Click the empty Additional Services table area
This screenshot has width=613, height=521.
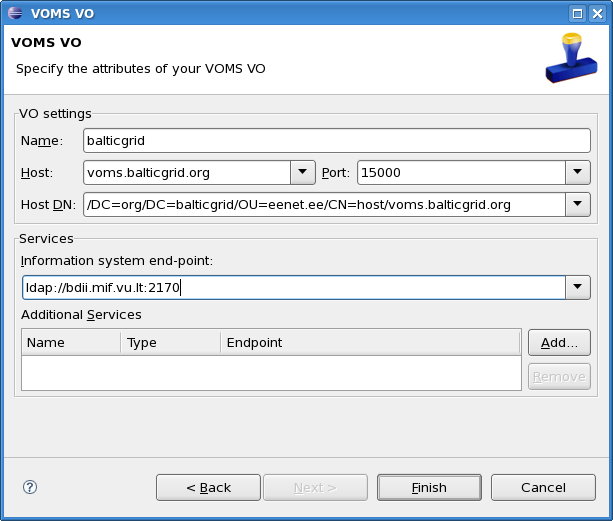(271, 373)
